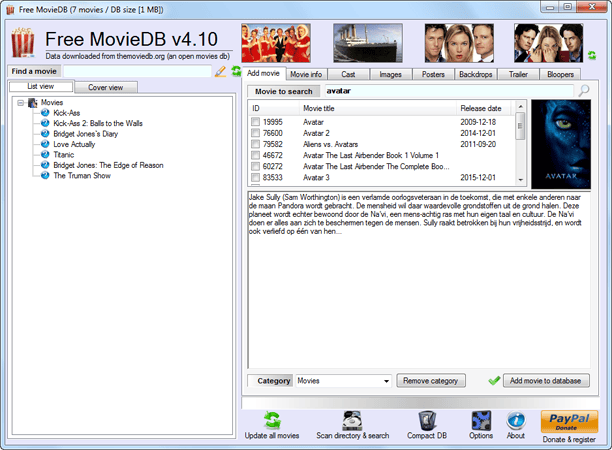Viewport: 612px width, 450px height.
Task: Collapse the Movies tree node
Action: click(20, 103)
